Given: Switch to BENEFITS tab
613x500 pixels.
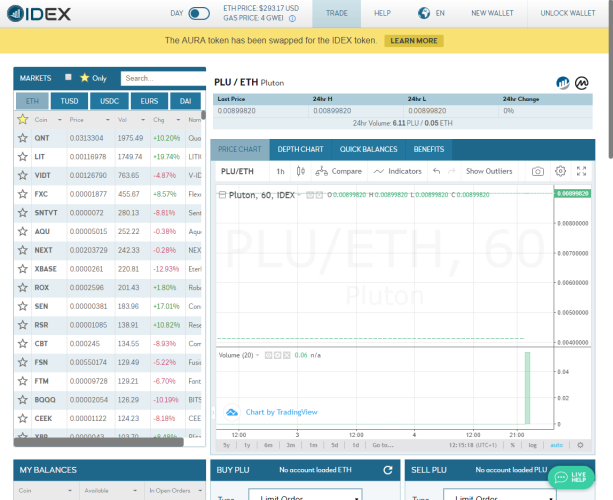Looking at the screenshot, I should (429, 149).
